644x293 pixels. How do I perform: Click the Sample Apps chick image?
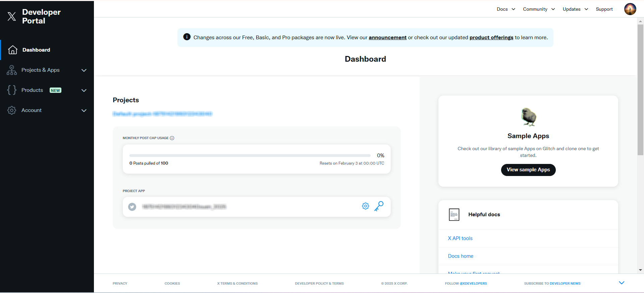click(529, 117)
